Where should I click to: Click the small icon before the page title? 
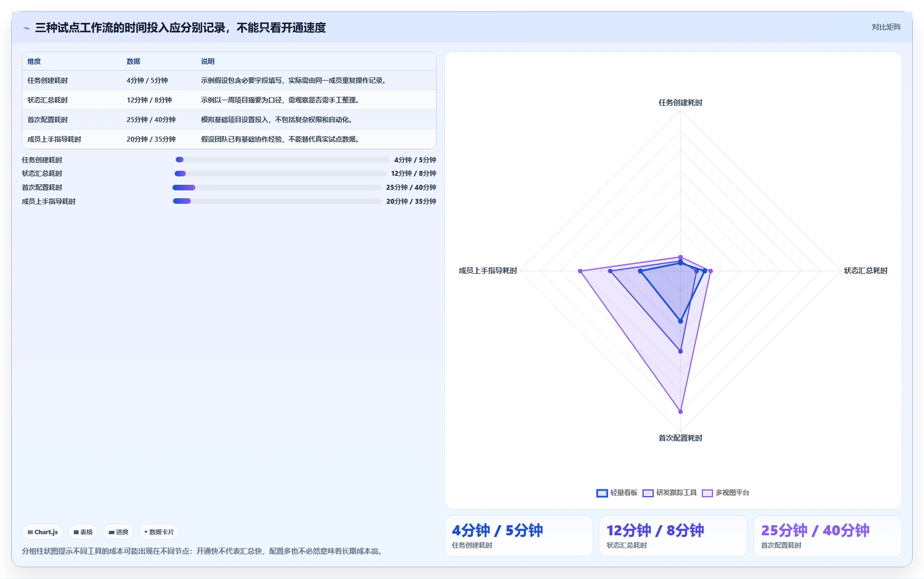point(26,28)
